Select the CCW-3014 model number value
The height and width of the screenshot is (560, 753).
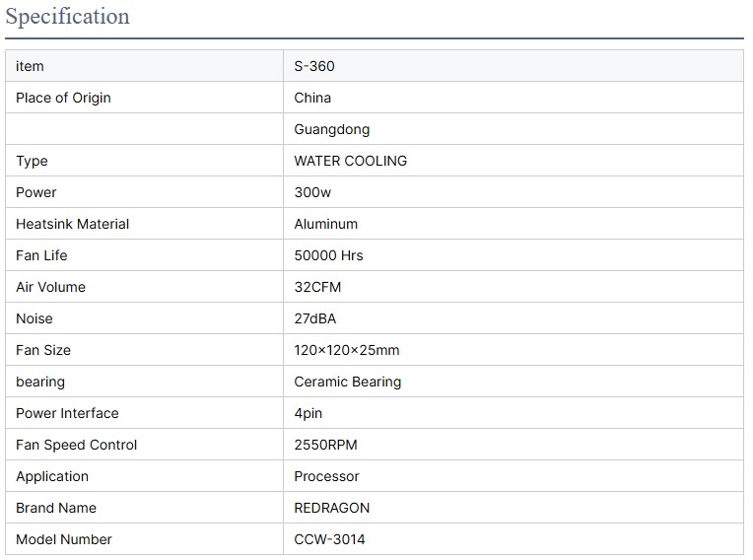coord(329,539)
